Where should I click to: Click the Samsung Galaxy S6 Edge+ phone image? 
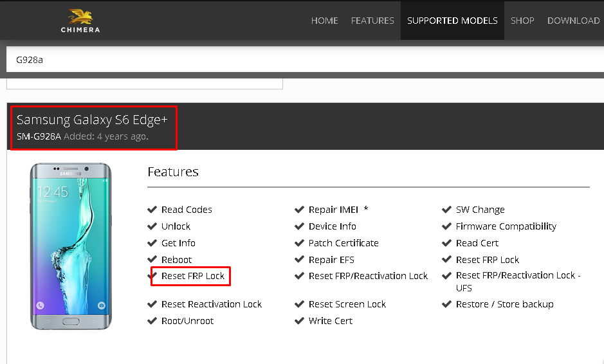[x=71, y=246]
